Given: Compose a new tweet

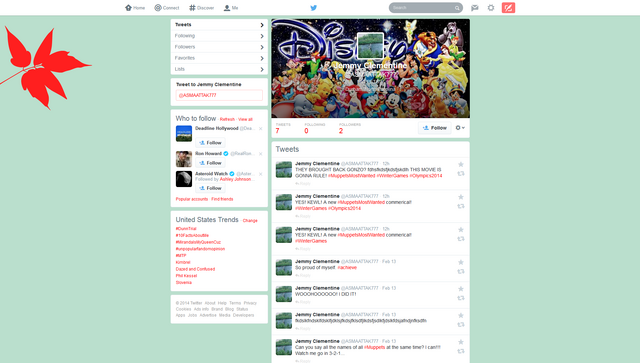Looking at the screenshot, I should point(508,8).
